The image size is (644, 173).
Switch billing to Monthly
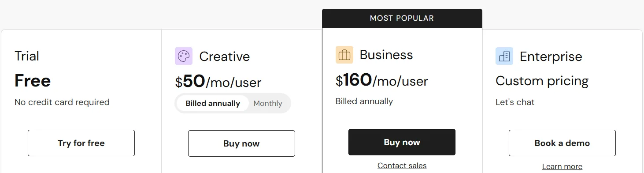268,103
